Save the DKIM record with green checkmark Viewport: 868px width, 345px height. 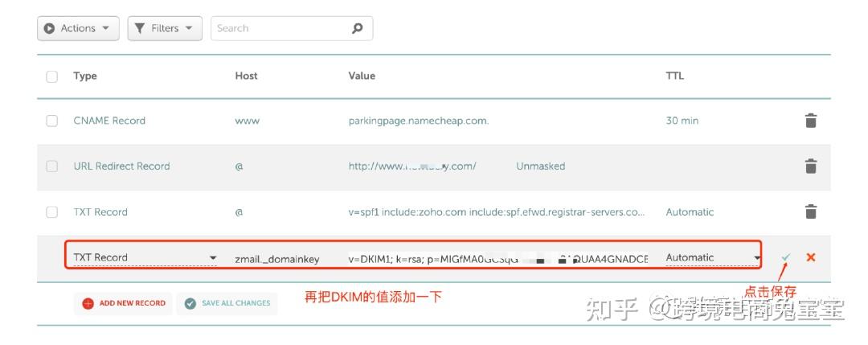click(x=785, y=257)
